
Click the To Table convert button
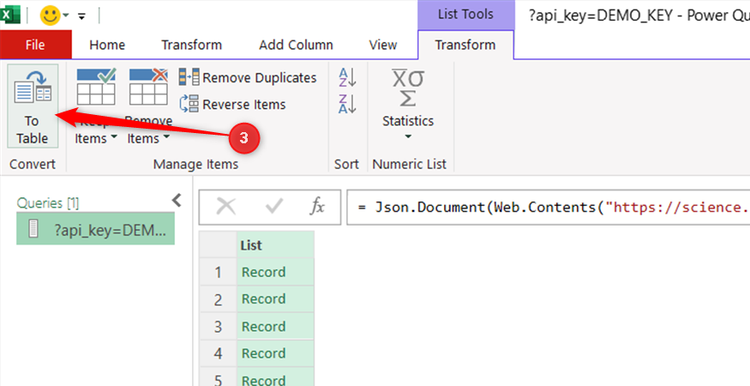tap(33, 106)
